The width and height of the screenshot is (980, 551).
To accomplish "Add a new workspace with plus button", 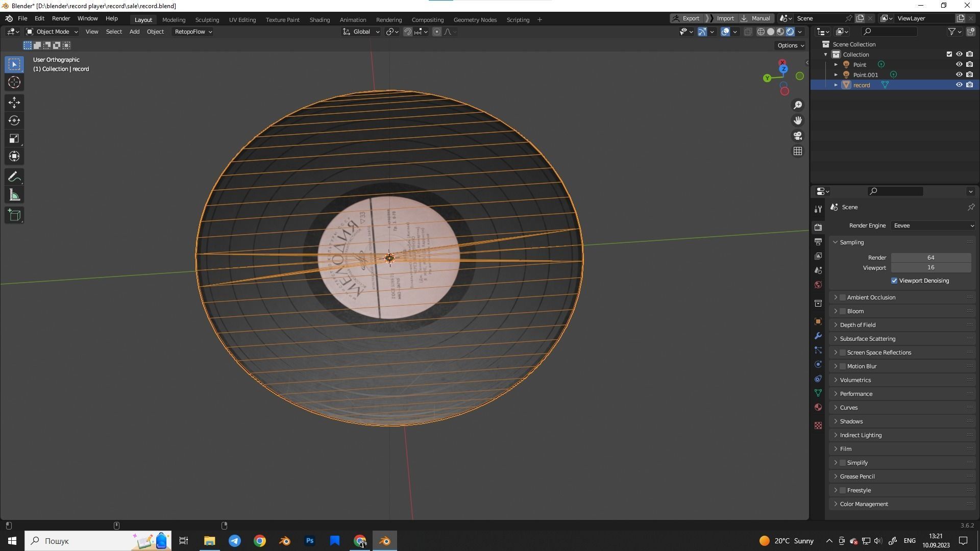I will pyautogui.click(x=540, y=20).
